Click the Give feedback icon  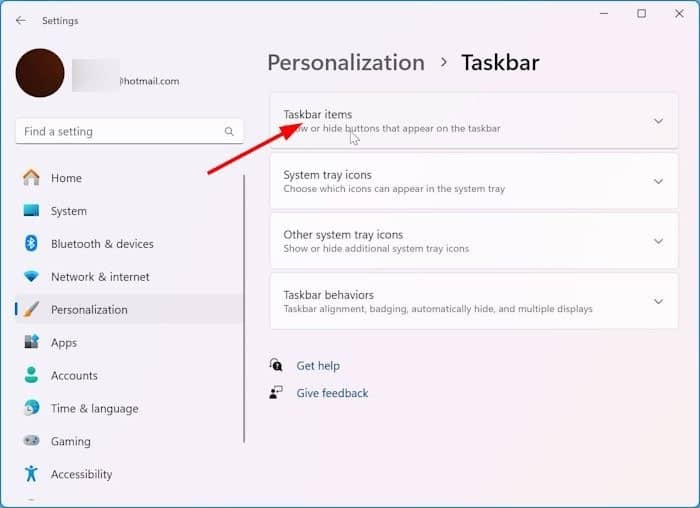[x=276, y=393]
